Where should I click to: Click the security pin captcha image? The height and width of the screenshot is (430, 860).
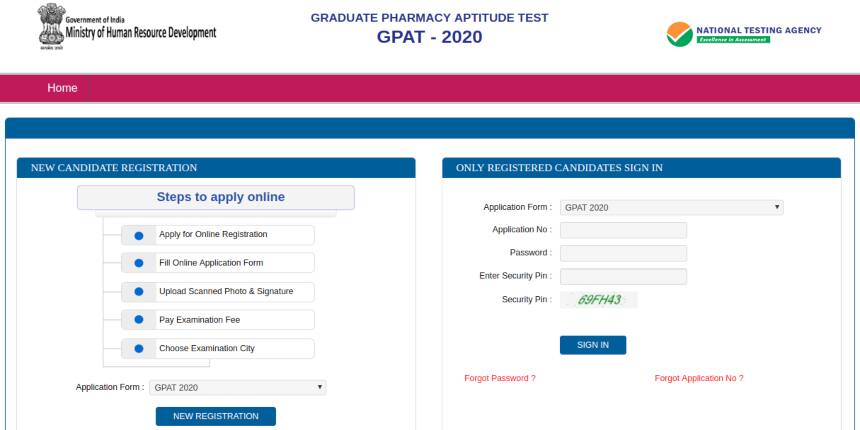(599, 300)
